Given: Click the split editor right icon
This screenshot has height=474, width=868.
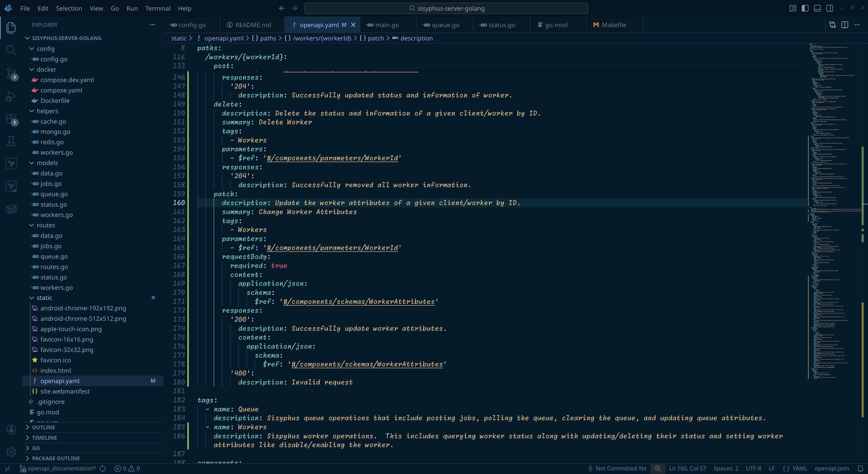Looking at the screenshot, I should click(845, 25).
